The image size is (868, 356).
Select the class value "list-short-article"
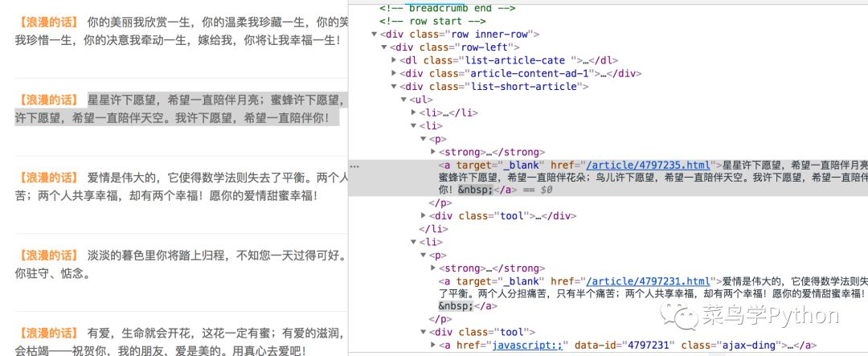pos(522,86)
